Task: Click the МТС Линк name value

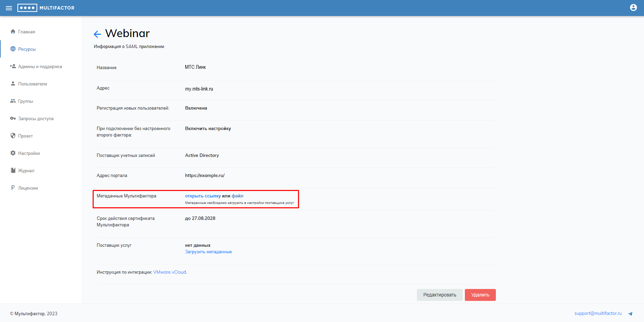Action: coord(195,67)
